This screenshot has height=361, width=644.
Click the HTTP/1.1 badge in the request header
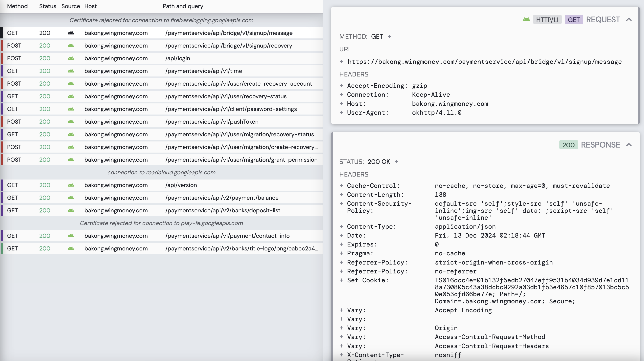tap(547, 19)
